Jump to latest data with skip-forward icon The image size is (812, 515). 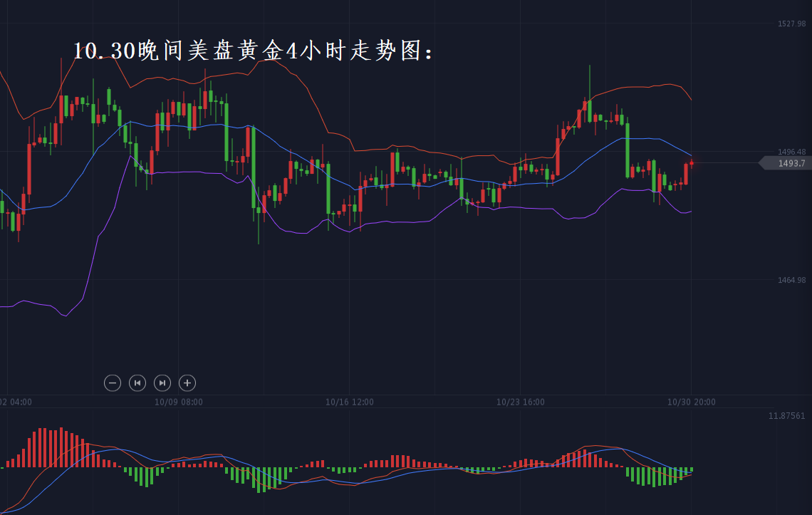coord(162,383)
